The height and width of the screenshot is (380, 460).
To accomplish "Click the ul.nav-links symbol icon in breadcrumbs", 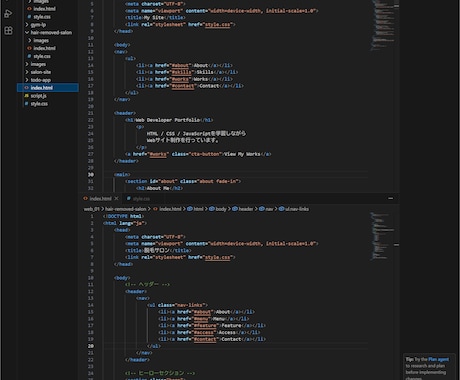I will coord(281,209).
